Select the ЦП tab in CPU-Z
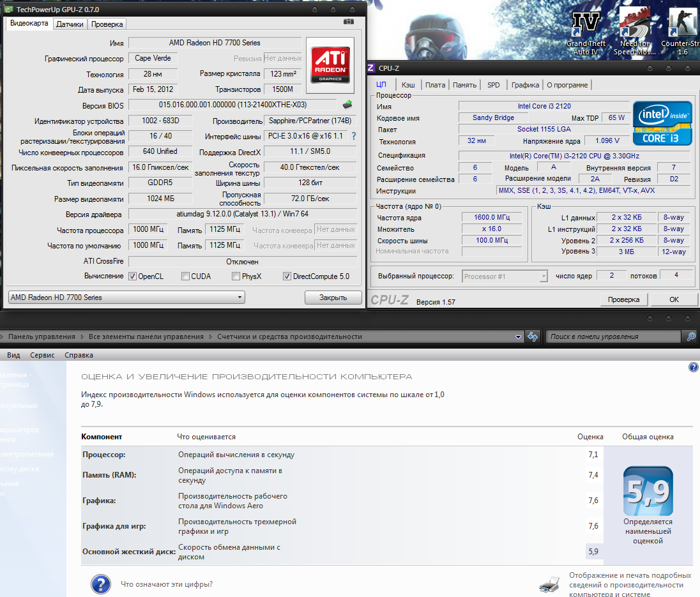700x597 pixels. tap(381, 84)
